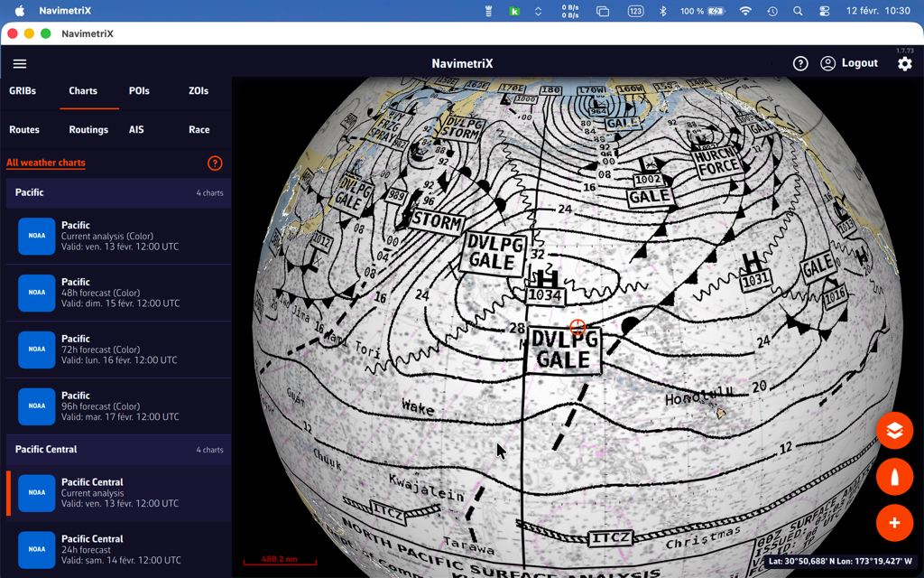The height and width of the screenshot is (578, 924).
Task: Click the orange plus button
Action: coord(894,523)
